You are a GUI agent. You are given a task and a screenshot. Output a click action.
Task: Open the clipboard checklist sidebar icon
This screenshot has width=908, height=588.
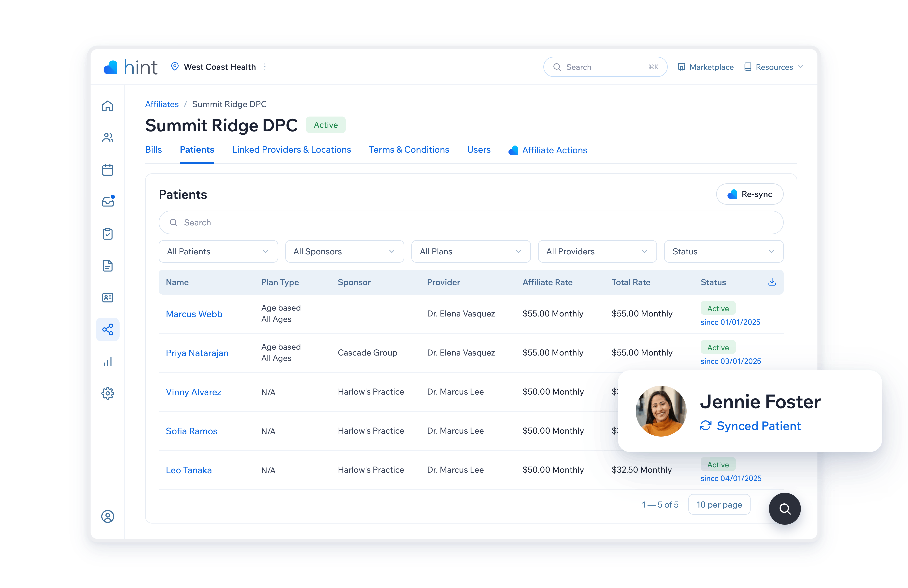click(x=108, y=233)
